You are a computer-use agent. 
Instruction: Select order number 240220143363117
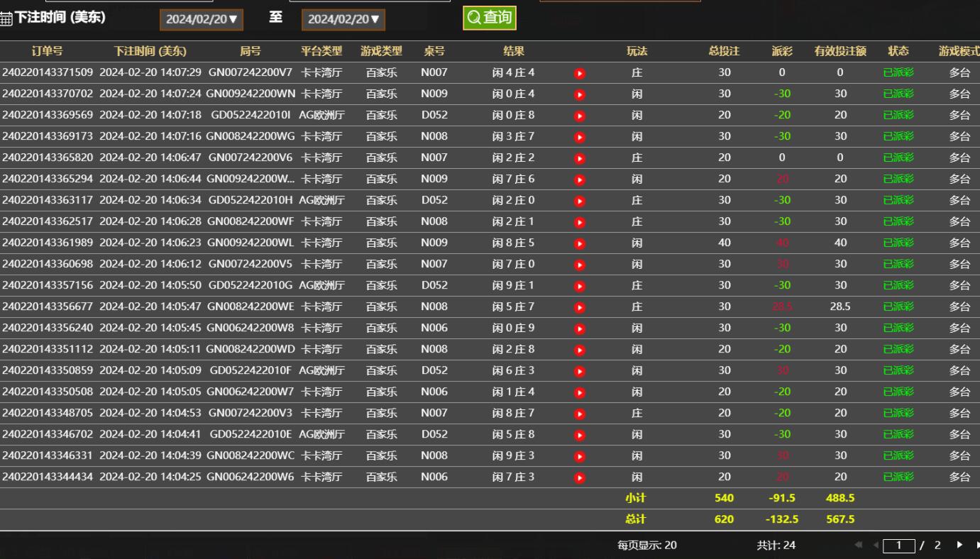48,200
